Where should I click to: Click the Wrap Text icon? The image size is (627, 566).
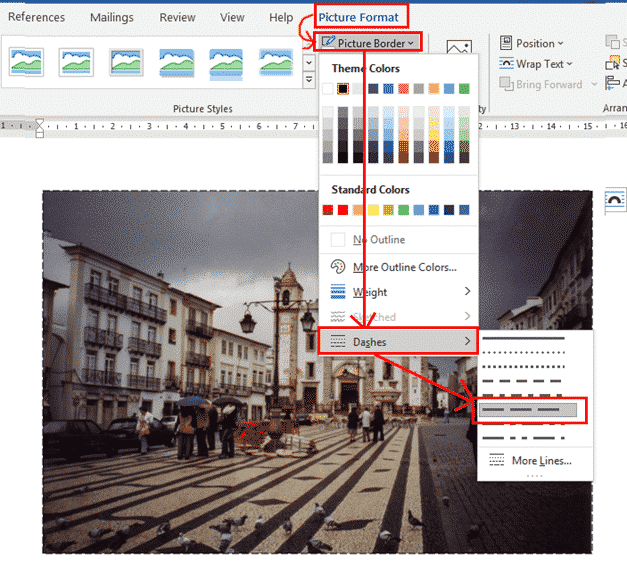click(x=505, y=64)
